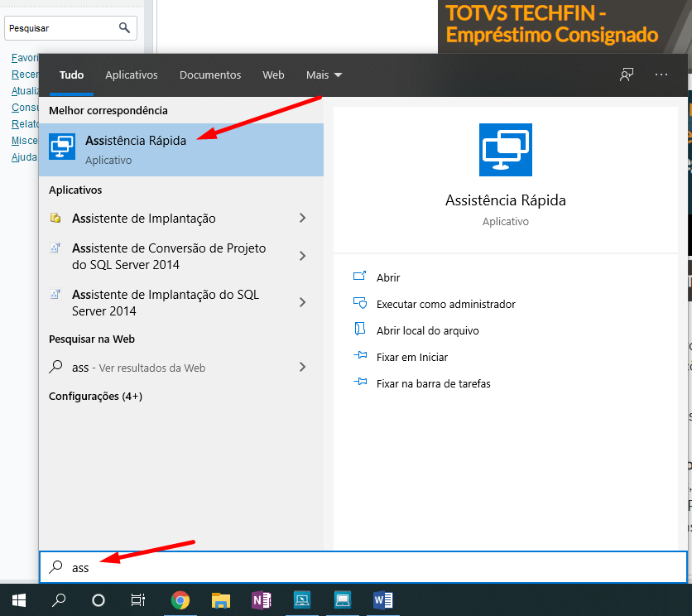The width and height of the screenshot is (692, 616).
Task: Click the large Assistência Rápida preview icon
Action: click(505, 150)
